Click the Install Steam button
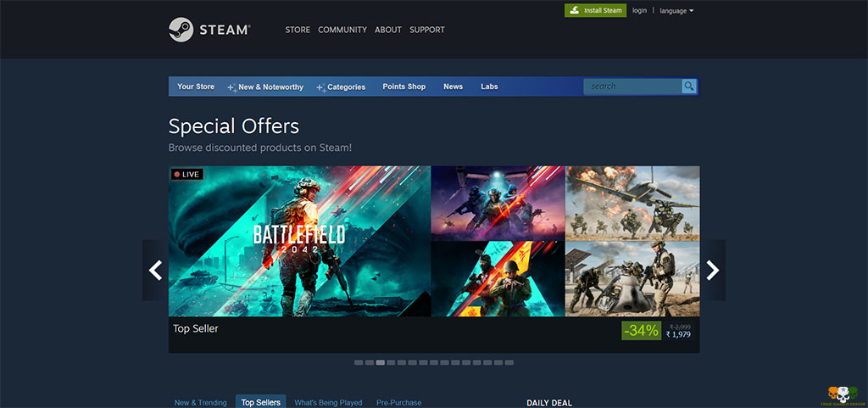The width and height of the screenshot is (868, 408). (596, 10)
